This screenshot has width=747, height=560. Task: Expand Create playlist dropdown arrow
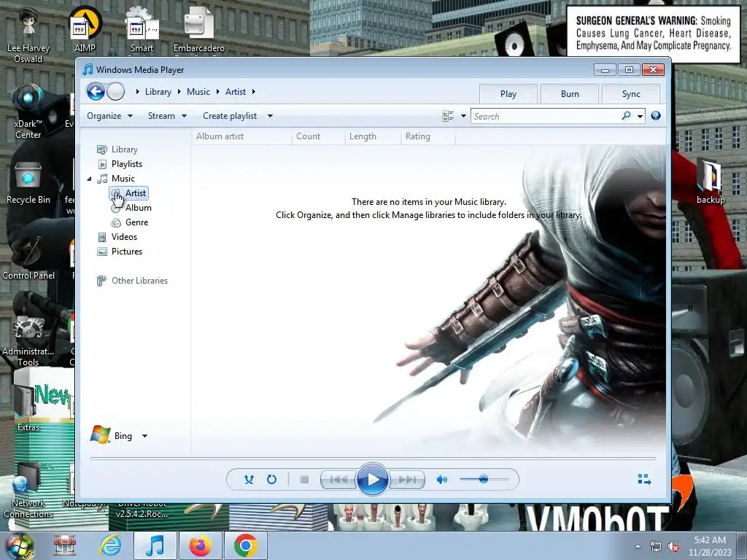click(270, 116)
